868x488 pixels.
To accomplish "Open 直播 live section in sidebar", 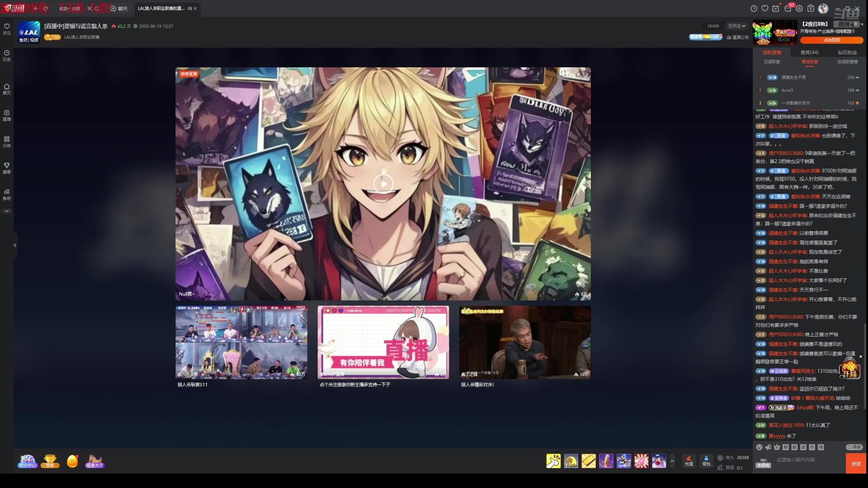I will click(6, 115).
